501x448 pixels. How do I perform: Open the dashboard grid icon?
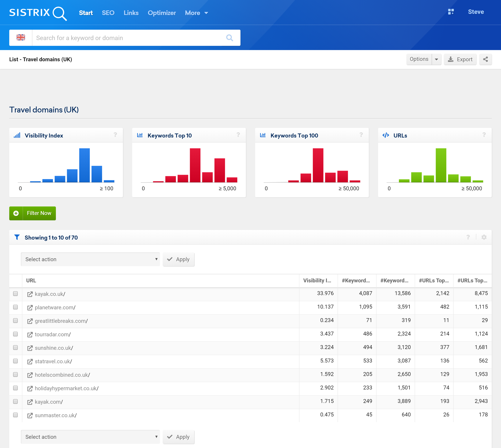point(451,12)
